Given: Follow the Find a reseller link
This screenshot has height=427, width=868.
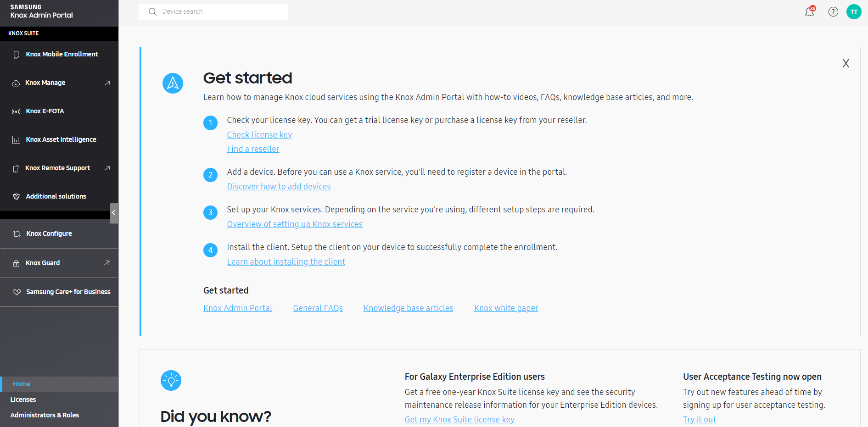Looking at the screenshot, I should pos(253,149).
